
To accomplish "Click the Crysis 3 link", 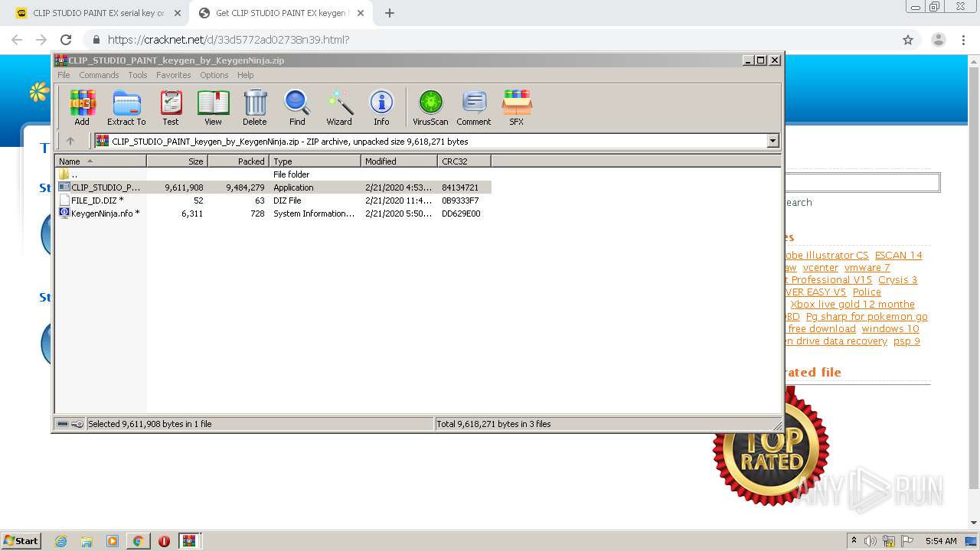I will 897,280.
